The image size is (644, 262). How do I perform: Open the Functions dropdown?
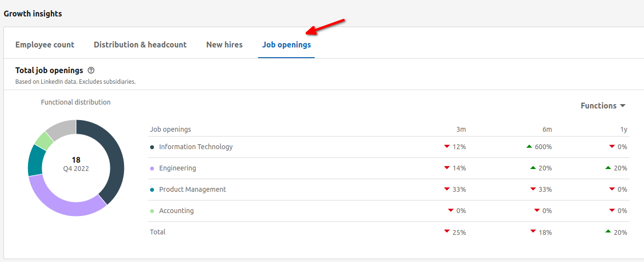pos(603,106)
